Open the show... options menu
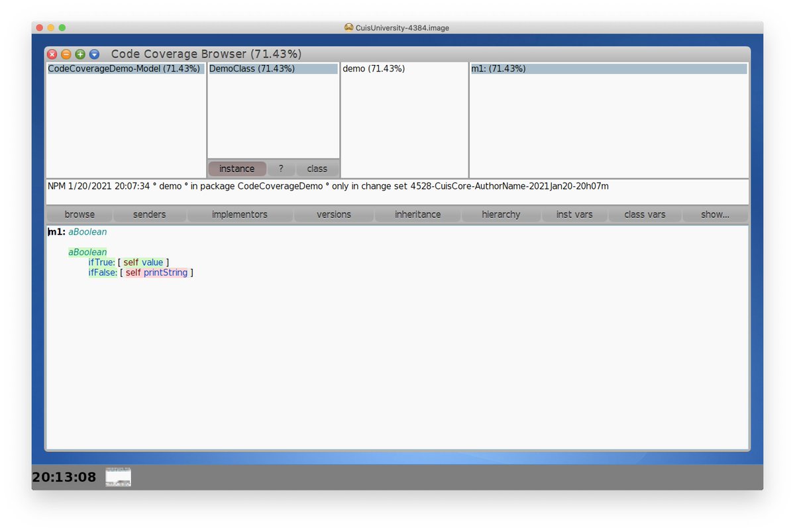Screen dimensions: 795x532 715,215
